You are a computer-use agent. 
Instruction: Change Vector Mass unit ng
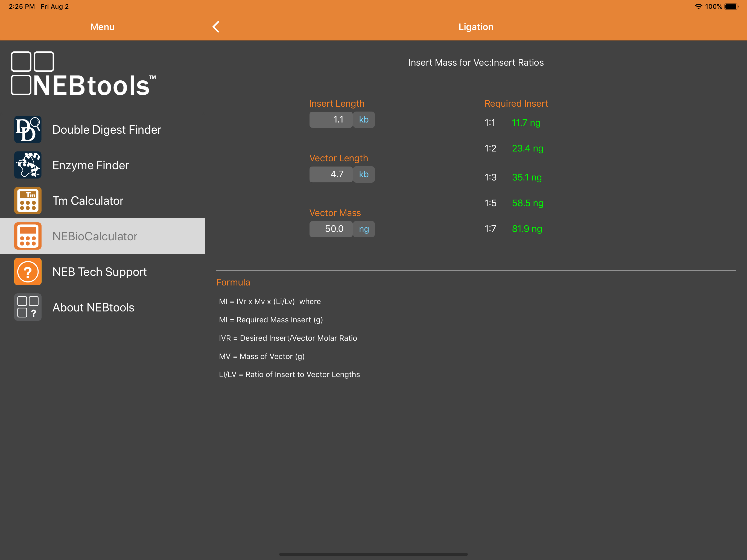pyautogui.click(x=364, y=229)
